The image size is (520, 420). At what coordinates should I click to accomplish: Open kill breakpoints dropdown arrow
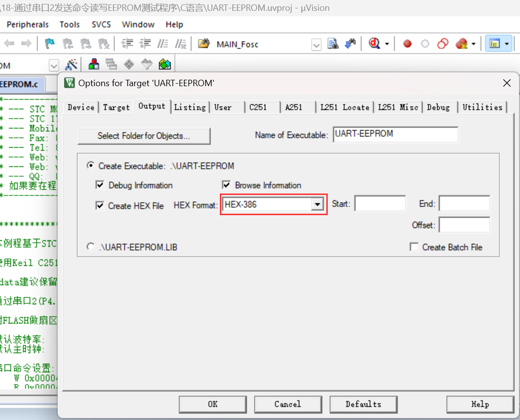click(474, 44)
